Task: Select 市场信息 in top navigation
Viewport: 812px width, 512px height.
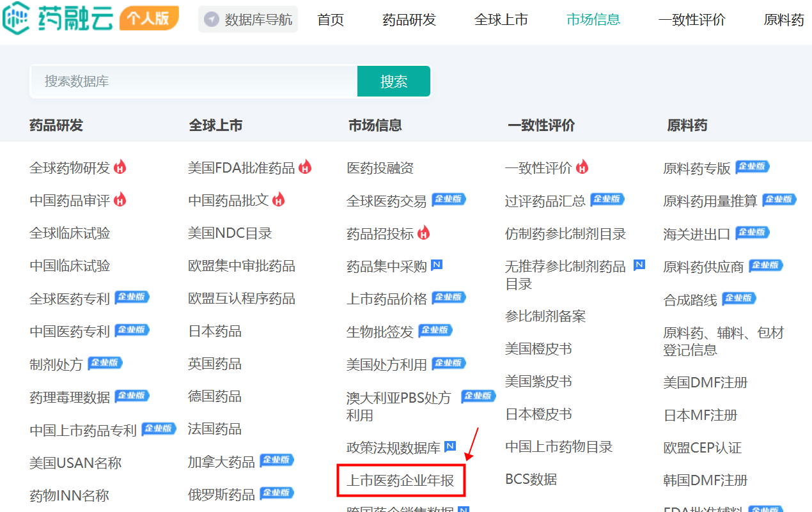Action: click(x=593, y=20)
